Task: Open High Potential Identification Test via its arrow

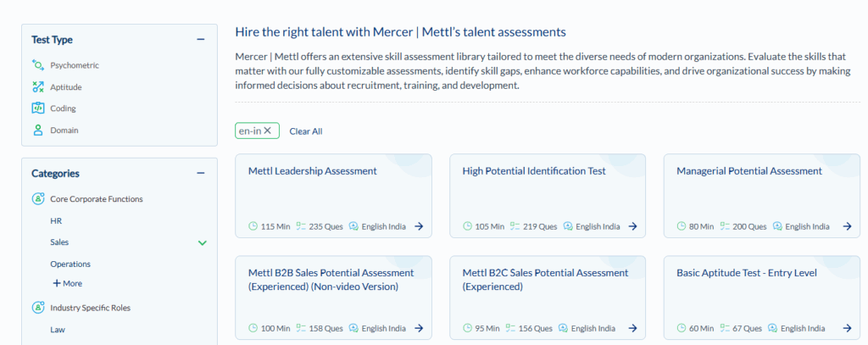Action: click(633, 226)
